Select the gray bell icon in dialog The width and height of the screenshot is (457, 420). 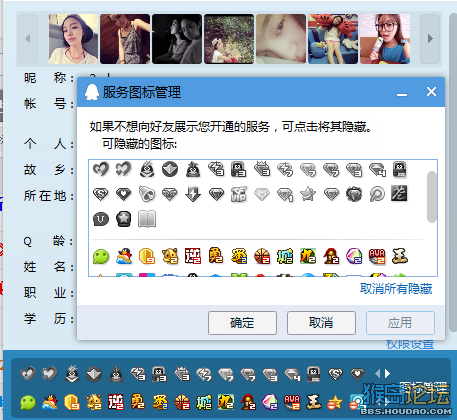tap(147, 194)
